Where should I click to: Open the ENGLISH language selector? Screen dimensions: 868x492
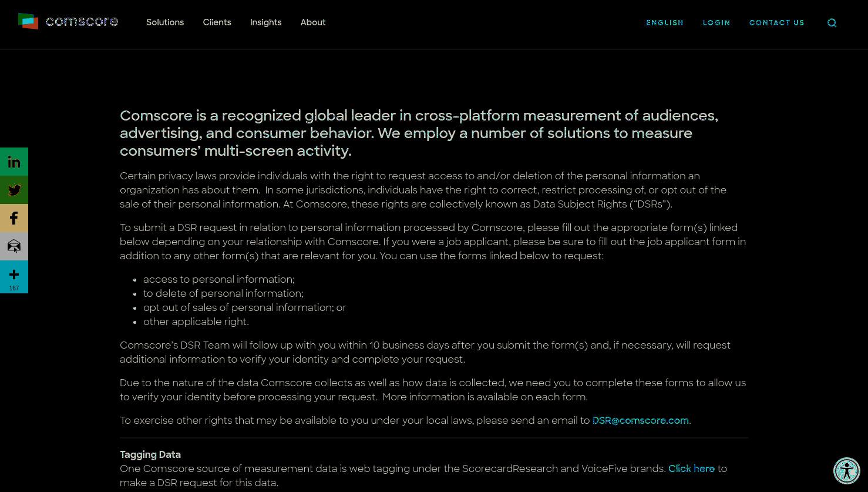coord(665,23)
